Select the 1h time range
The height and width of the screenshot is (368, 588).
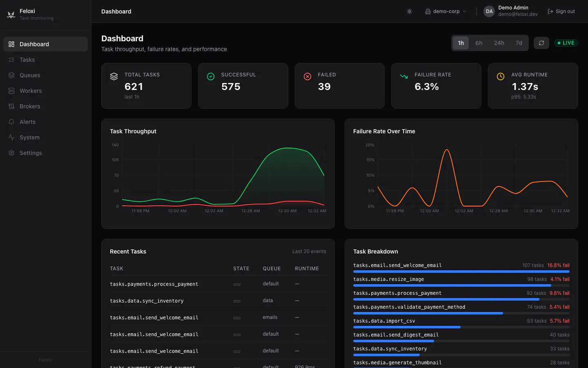point(461,43)
